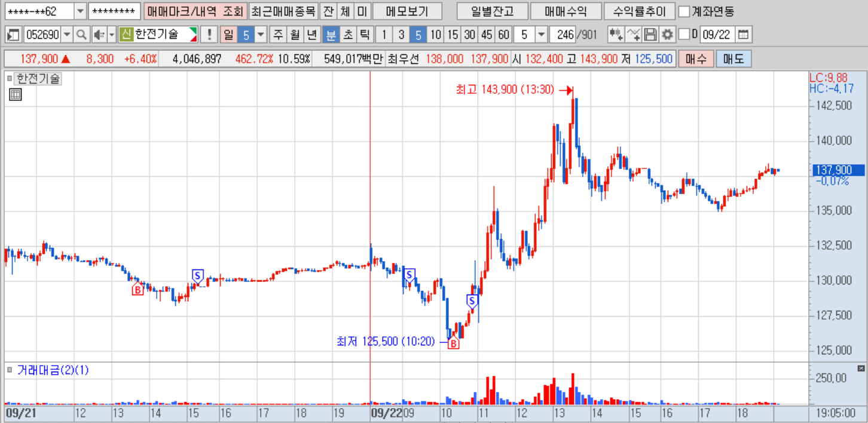Click the S sell marker near 10:45 on 09/22
The width and height of the screenshot is (868, 423).
(472, 300)
